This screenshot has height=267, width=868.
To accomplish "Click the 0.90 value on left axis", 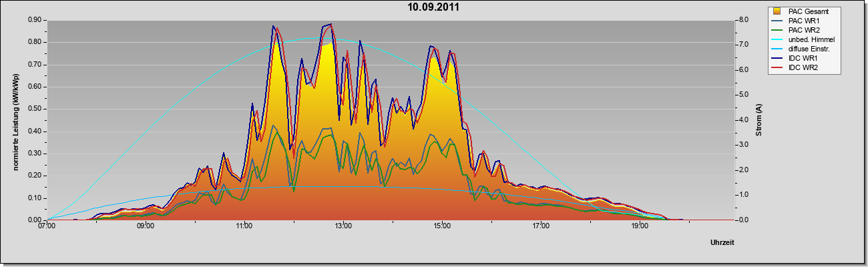I will (x=35, y=20).
